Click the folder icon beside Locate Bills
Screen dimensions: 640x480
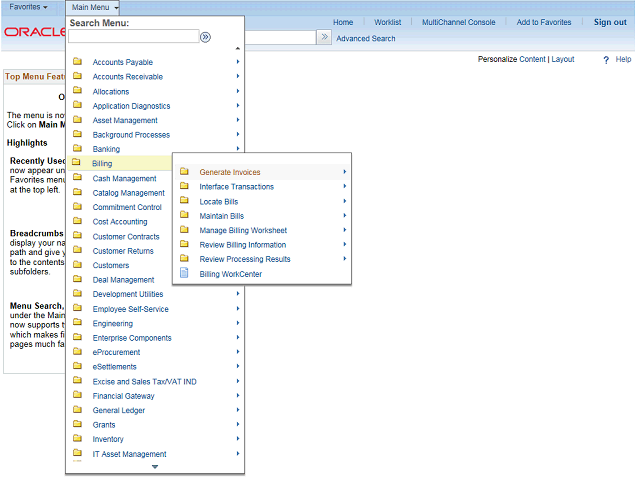[184, 200]
